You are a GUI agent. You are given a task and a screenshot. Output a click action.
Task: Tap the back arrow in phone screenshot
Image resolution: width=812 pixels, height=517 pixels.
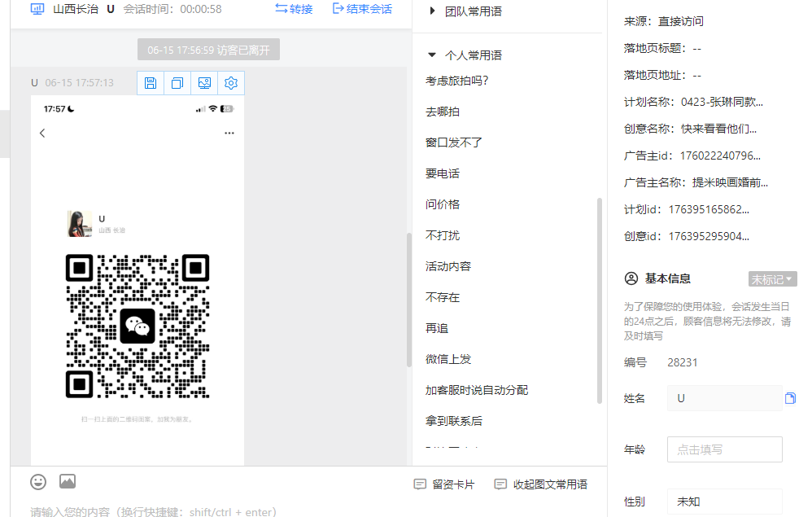point(42,134)
